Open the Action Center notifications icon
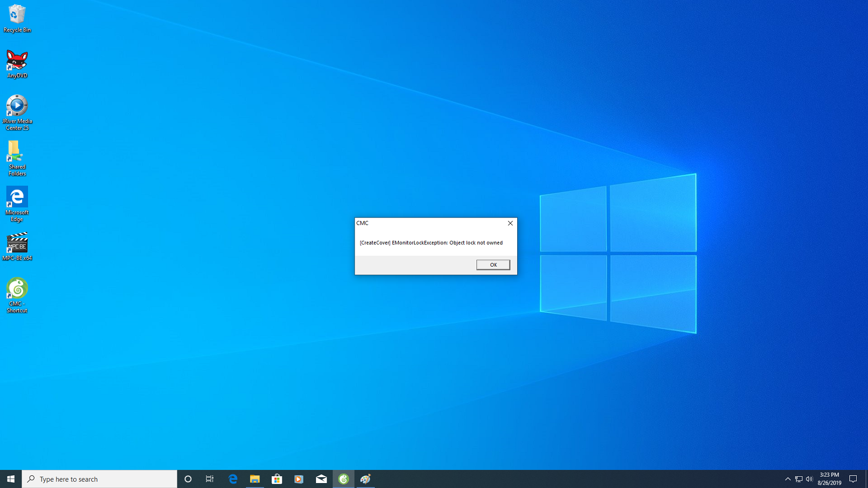 pyautogui.click(x=854, y=479)
